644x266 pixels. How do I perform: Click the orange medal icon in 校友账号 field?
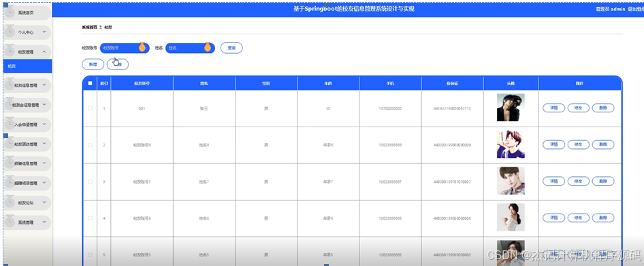142,47
